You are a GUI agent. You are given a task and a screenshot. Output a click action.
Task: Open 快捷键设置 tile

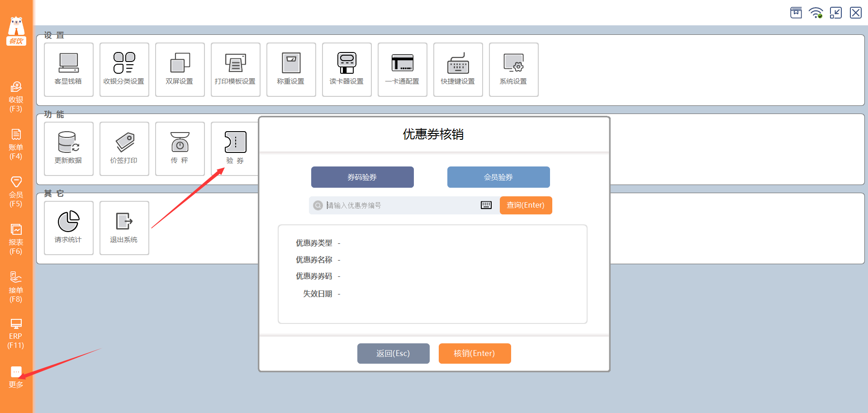tap(458, 70)
